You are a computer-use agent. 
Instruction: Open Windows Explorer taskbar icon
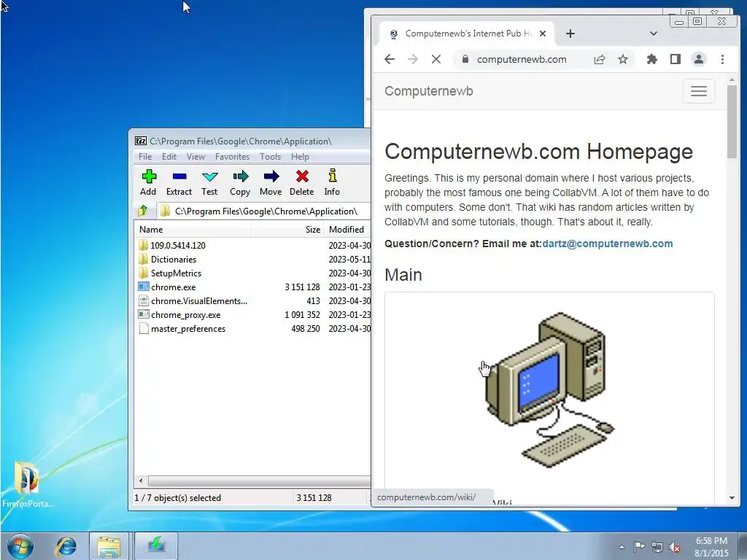(109, 545)
